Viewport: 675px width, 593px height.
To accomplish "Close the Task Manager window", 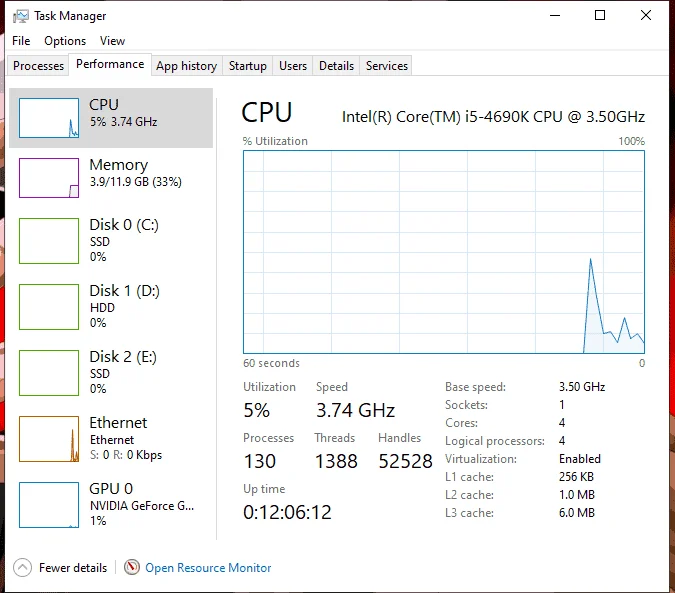I will point(646,15).
